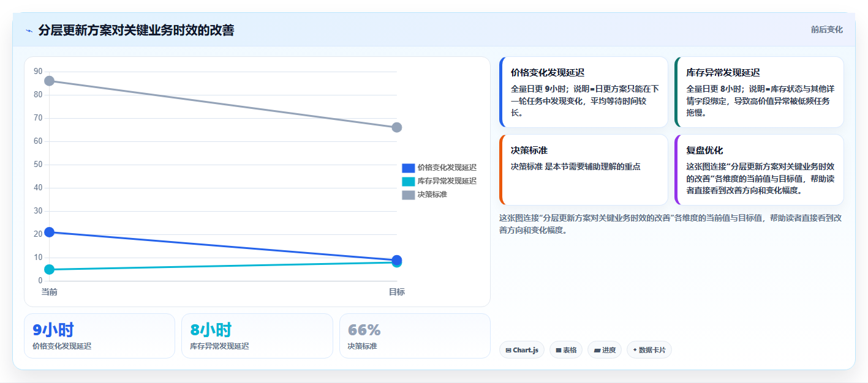Click the 库存异常发现延迟 caption under 8小时
This screenshot has height=383, width=868.
coord(219,346)
